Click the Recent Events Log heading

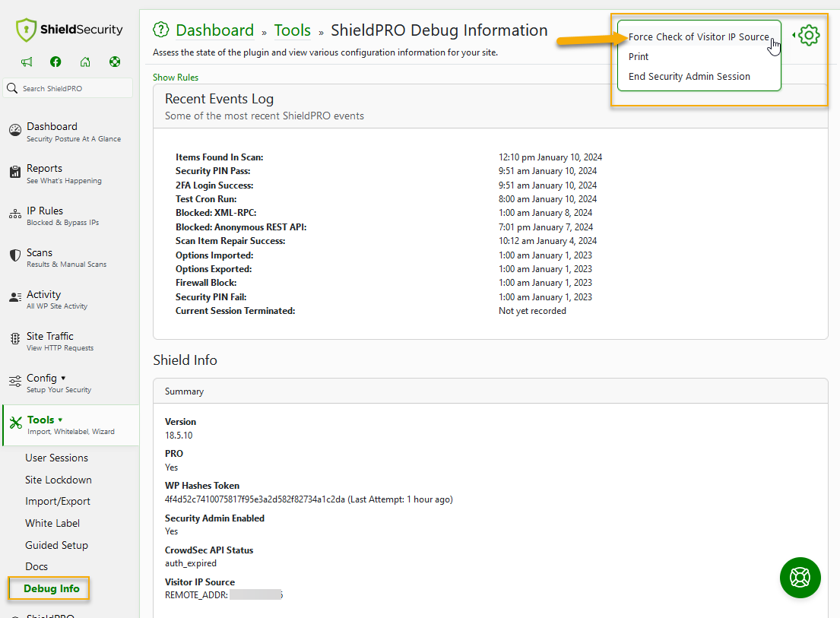point(219,99)
